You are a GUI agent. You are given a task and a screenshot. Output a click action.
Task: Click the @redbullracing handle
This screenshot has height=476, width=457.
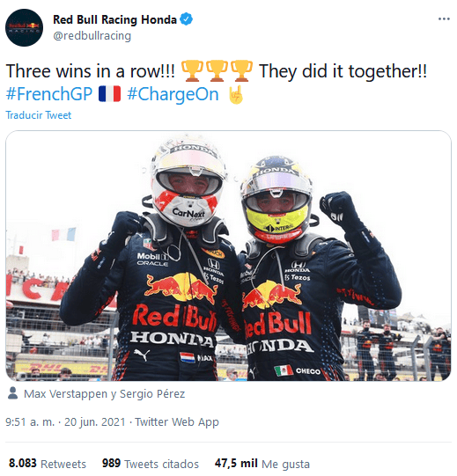(92, 36)
